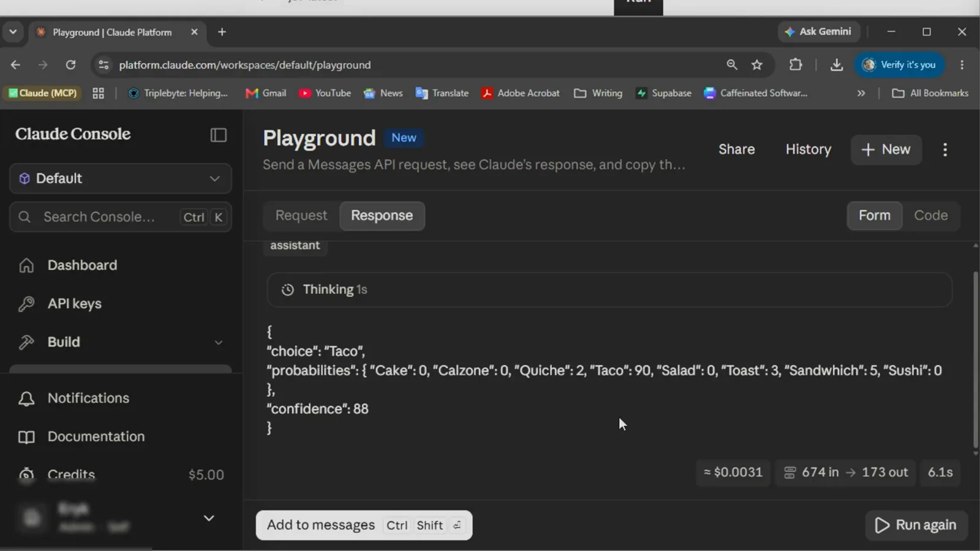Open the apps grid bookmark icon
This screenshot has width=980, height=551.
98,93
